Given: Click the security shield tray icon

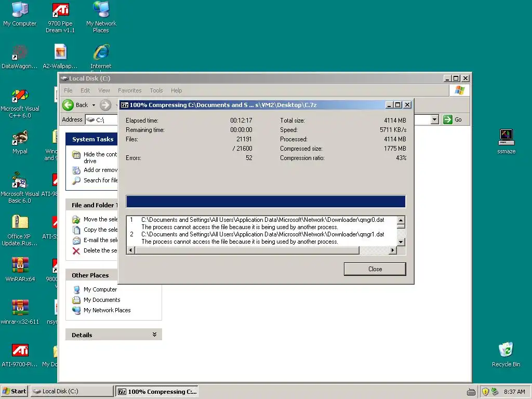Looking at the screenshot, I should (485, 392).
